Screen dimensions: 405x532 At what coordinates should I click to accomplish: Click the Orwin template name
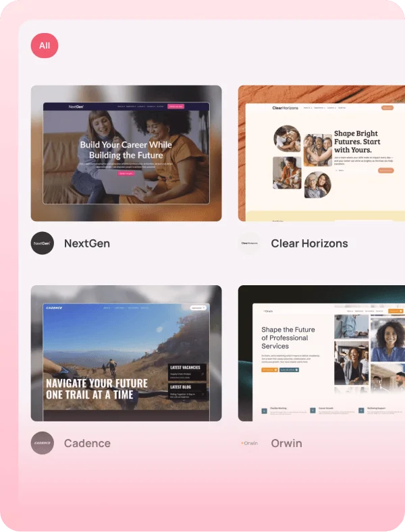(x=286, y=443)
